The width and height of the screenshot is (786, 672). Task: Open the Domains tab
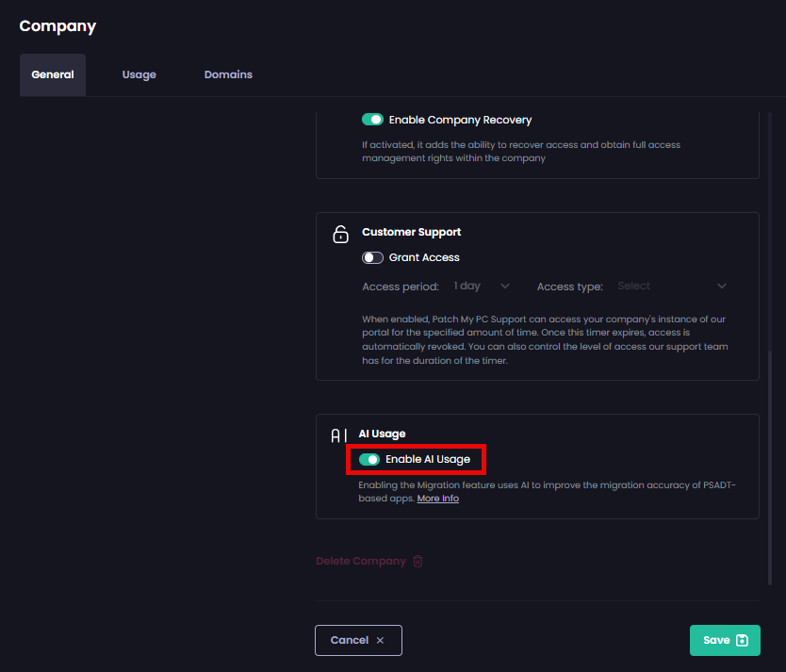click(x=227, y=74)
